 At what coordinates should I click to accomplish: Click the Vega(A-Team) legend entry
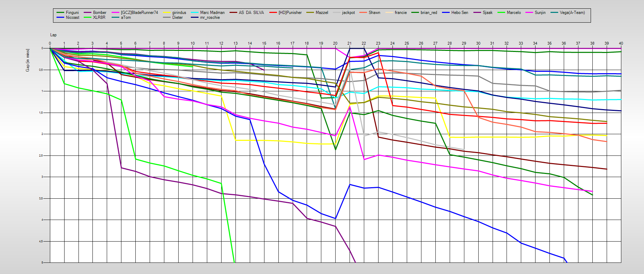(x=572, y=13)
